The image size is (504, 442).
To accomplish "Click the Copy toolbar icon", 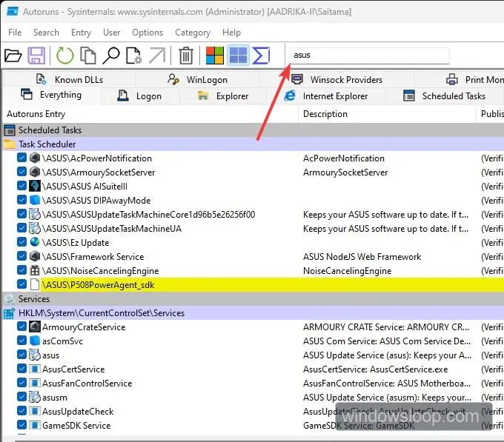I will (88, 56).
